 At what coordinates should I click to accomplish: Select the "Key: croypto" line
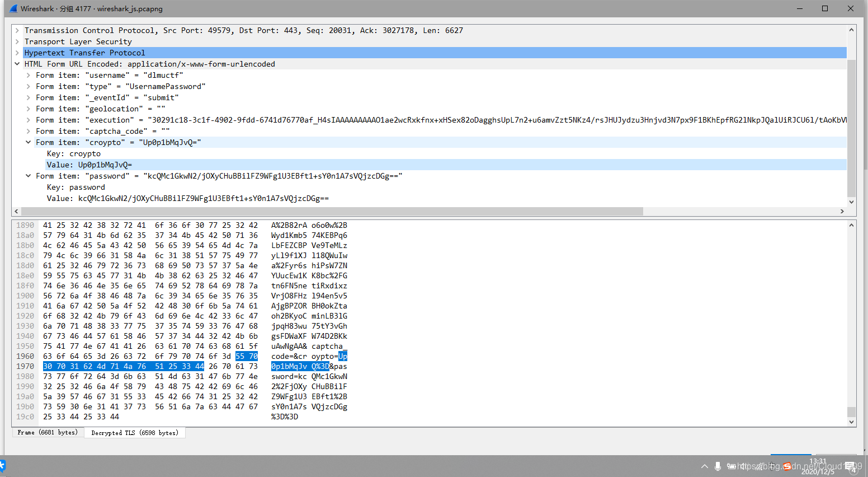tap(74, 153)
